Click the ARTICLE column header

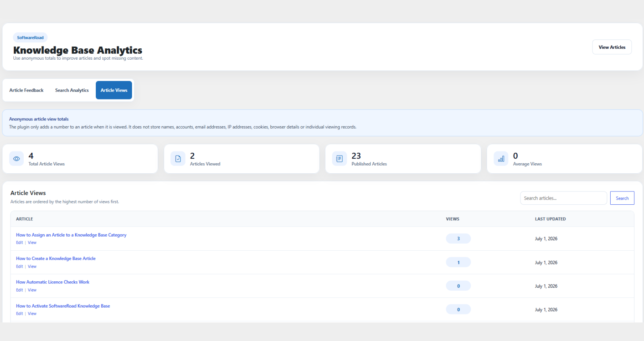25,219
